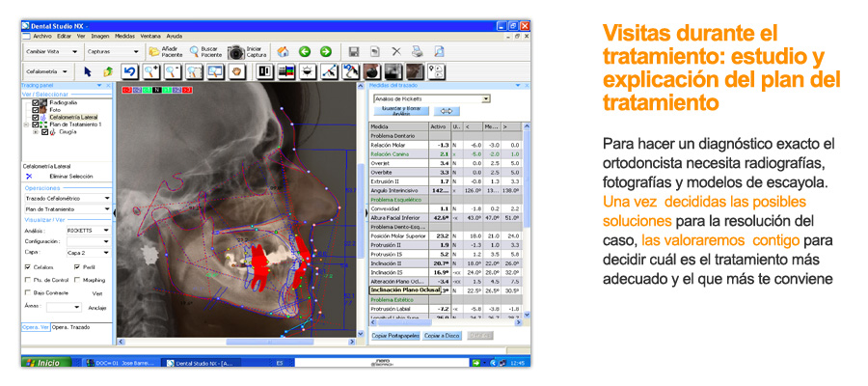Viewport: 868px width, 386px height.
Task: Select zoom-to-region magnifier tool
Action: coord(194,72)
